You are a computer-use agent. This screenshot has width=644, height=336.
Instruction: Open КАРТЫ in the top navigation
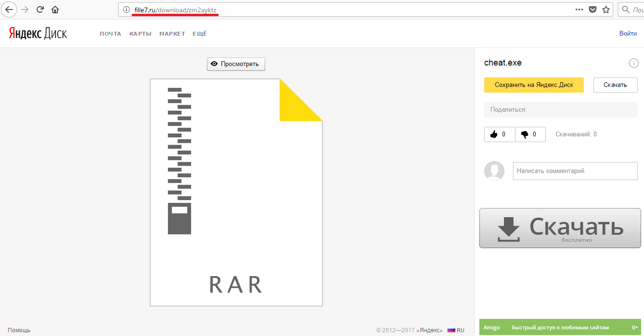[x=140, y=34]
